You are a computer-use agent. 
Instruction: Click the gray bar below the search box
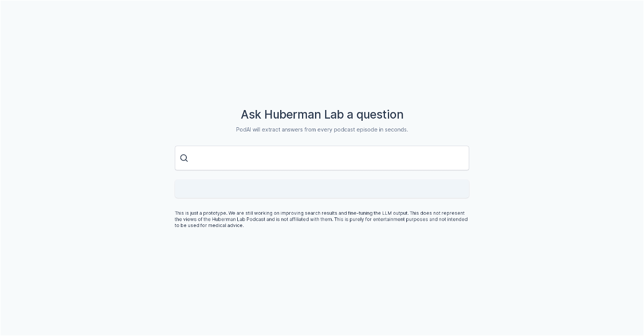(x=322, y=189)
